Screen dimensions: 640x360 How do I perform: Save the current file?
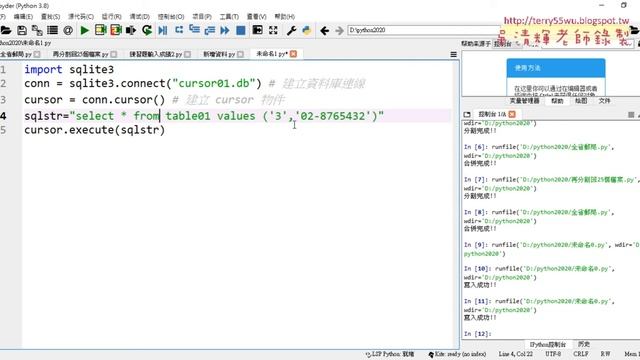click(x=22, y=30)
